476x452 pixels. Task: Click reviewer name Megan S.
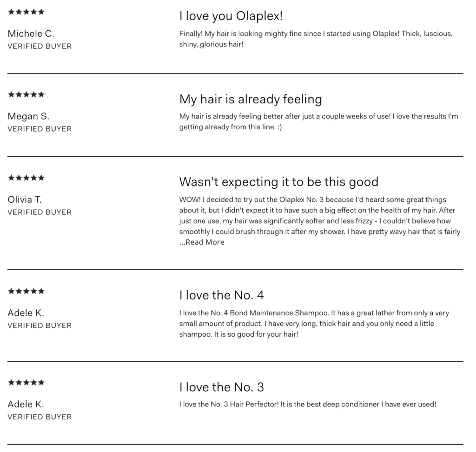point(28,116)
